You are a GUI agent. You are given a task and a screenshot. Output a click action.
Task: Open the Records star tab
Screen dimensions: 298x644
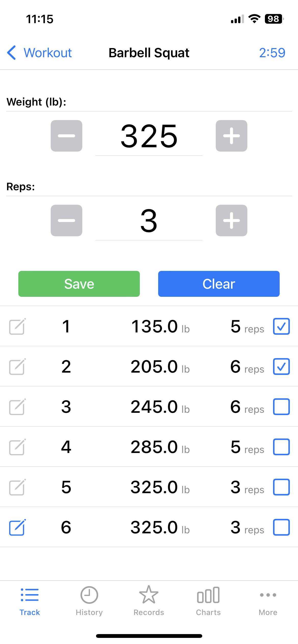(149, 601)
